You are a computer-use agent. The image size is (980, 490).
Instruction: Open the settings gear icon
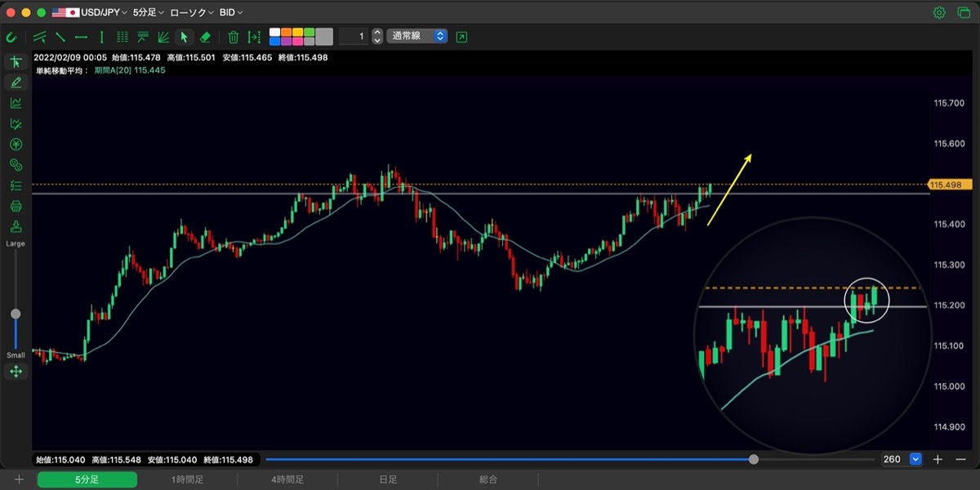(939, 12)
